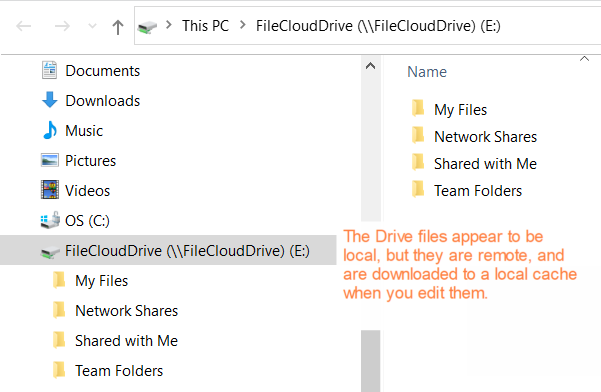Screen dimensions: 601x392
Task: Open Pictures in the sidebar
Action: click(x=90, y=161)
